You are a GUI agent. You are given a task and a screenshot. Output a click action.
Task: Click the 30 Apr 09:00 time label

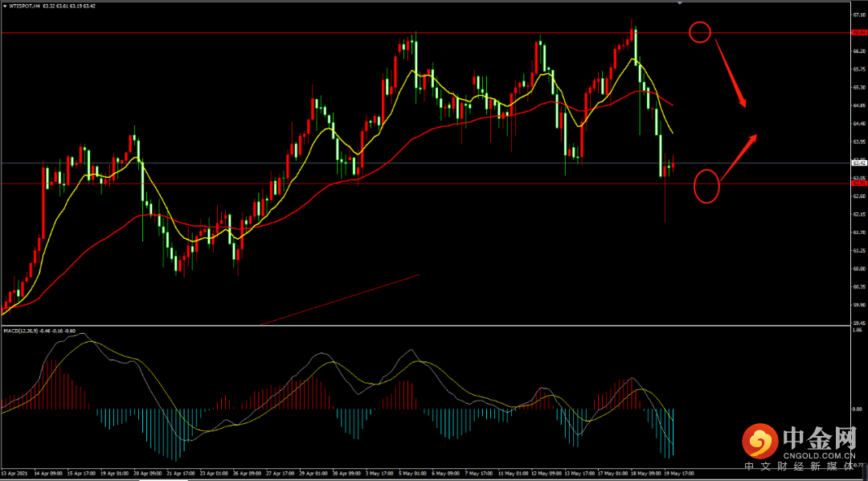(346, 474)
